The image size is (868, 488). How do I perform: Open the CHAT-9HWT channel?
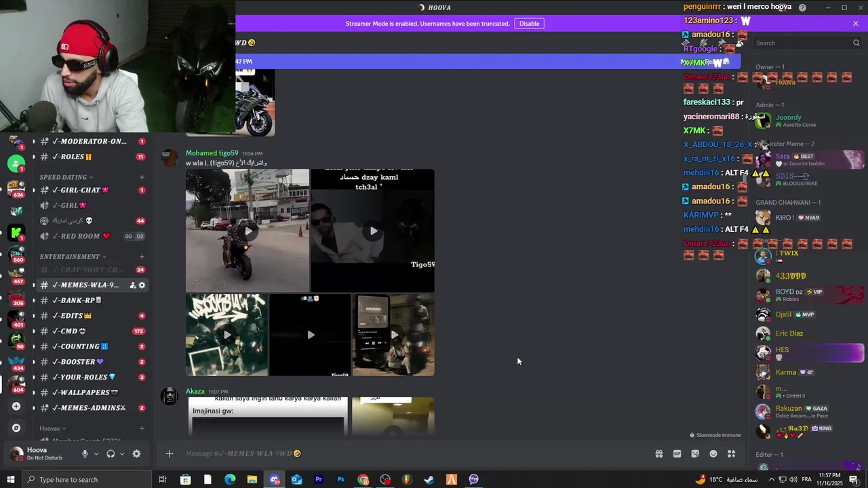[92, 270]
